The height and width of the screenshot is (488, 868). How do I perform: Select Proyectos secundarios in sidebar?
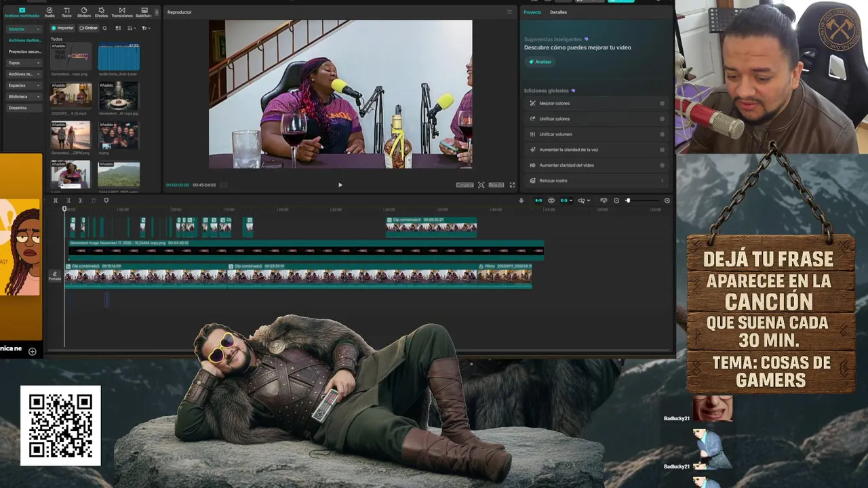[24, 52]
